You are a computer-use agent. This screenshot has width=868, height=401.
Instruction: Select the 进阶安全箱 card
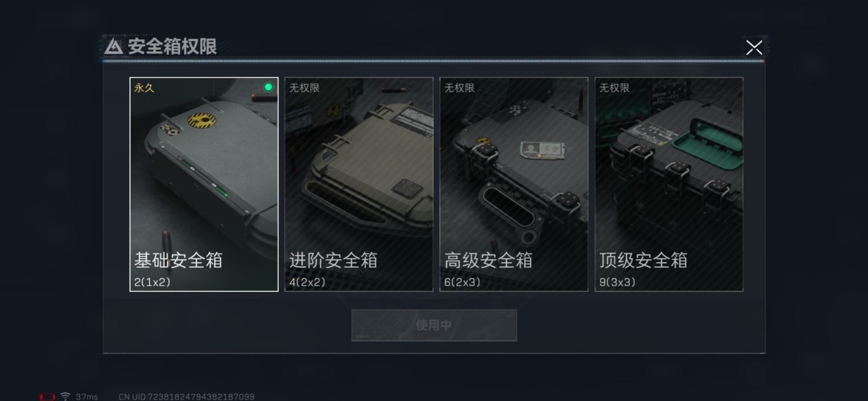pos(359,184)
